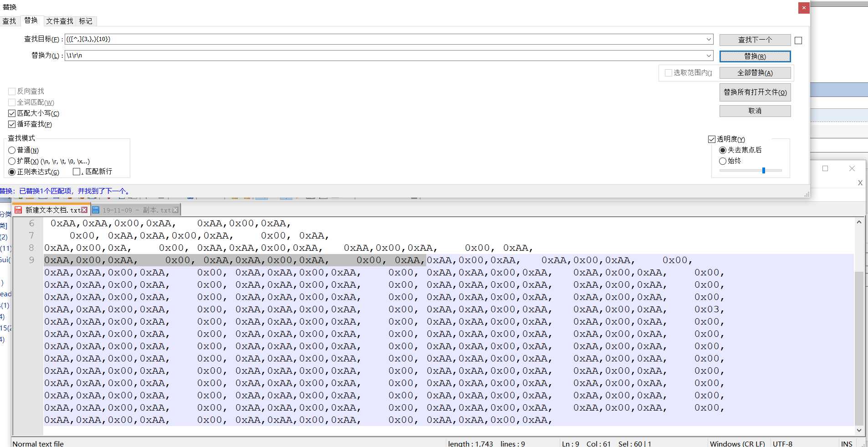Click the small X below the background window title
The image size is (868, 447).
[860, 183]
